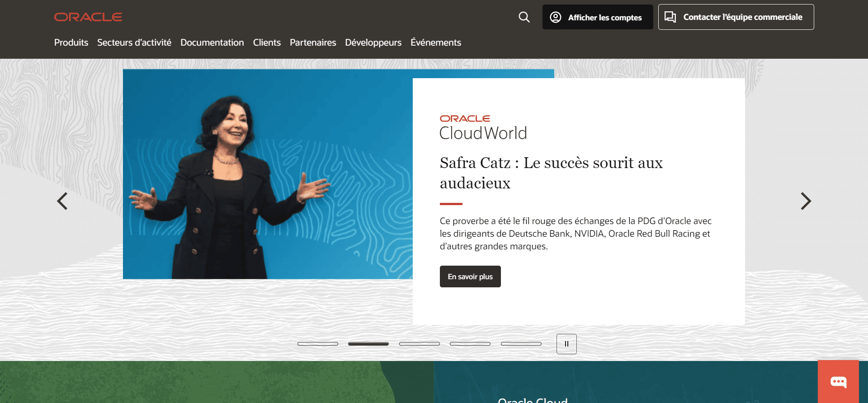Select the first carousel slide indicator
Image resolution: width=868 pixels, height=403 pixels.
[318, 344]
